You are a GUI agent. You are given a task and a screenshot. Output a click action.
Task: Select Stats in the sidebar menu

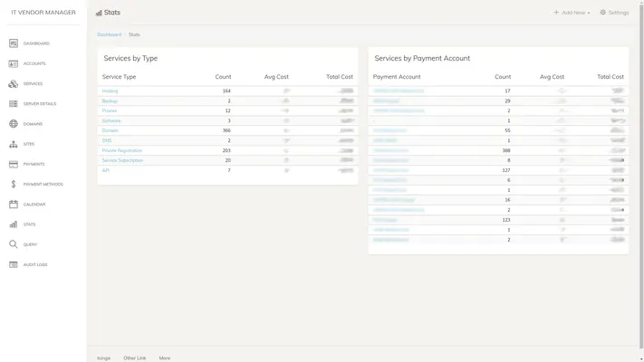[30, 224]
